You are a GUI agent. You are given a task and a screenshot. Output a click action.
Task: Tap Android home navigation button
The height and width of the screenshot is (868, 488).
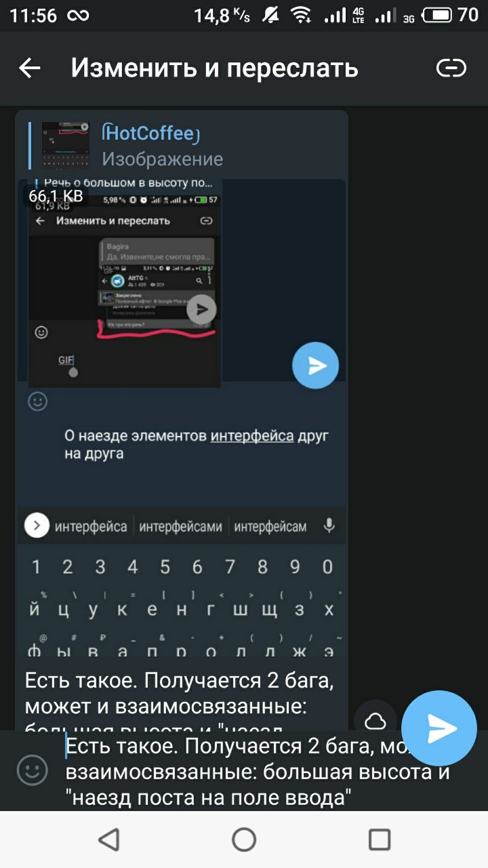244,840
